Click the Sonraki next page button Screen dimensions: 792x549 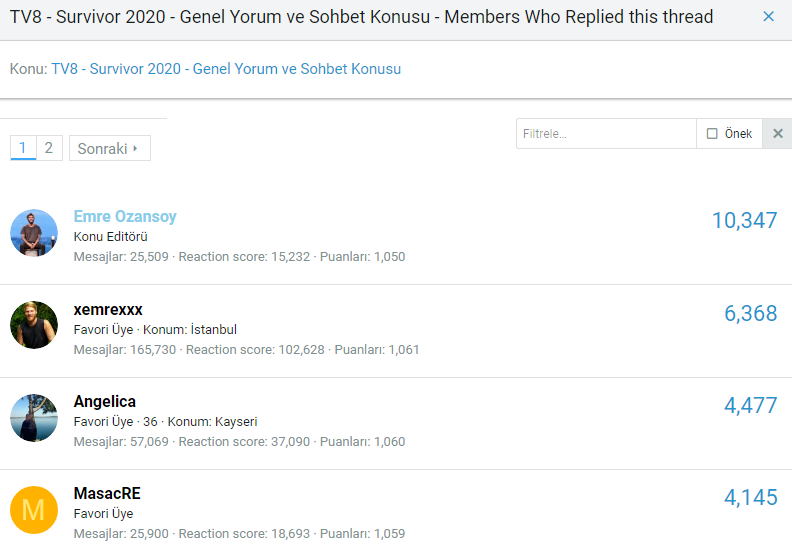tap(109, 148)
